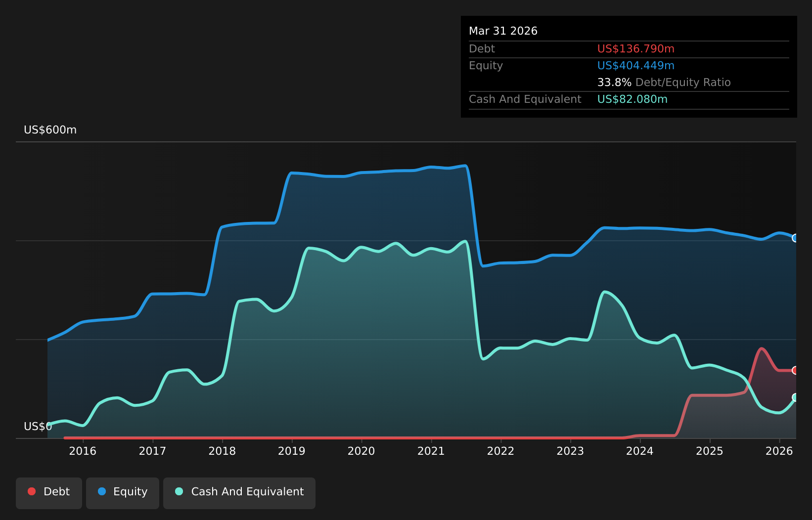This screenshot has height=520, width=812.
Task: Click the 2017 x-axis label
Action: tap(152, 451)
